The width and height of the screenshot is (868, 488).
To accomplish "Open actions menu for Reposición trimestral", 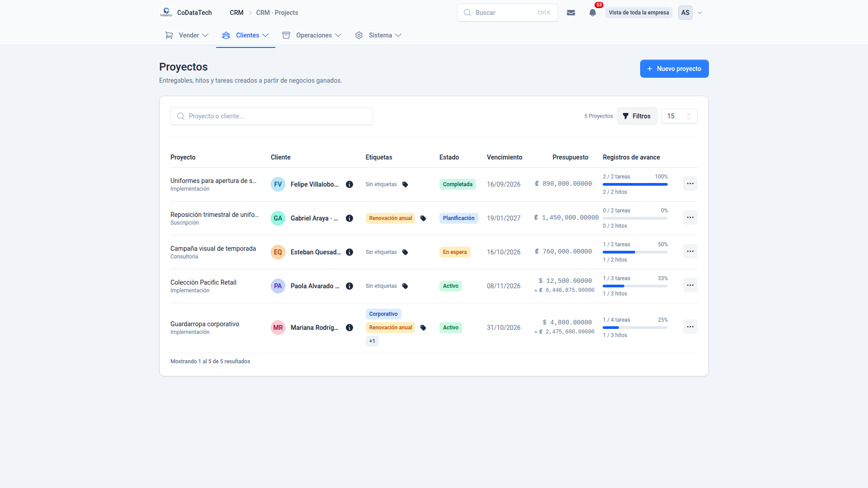I will coord(690,217).
